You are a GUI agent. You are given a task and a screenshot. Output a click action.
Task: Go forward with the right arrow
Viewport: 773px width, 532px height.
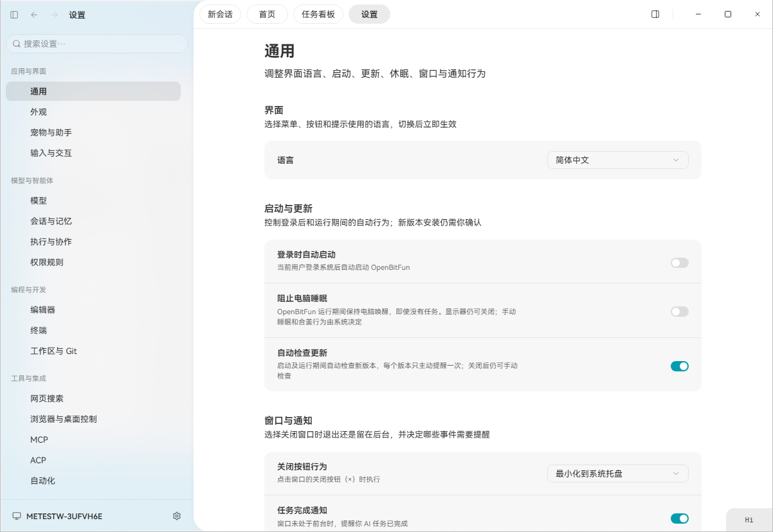pos(55,15)
